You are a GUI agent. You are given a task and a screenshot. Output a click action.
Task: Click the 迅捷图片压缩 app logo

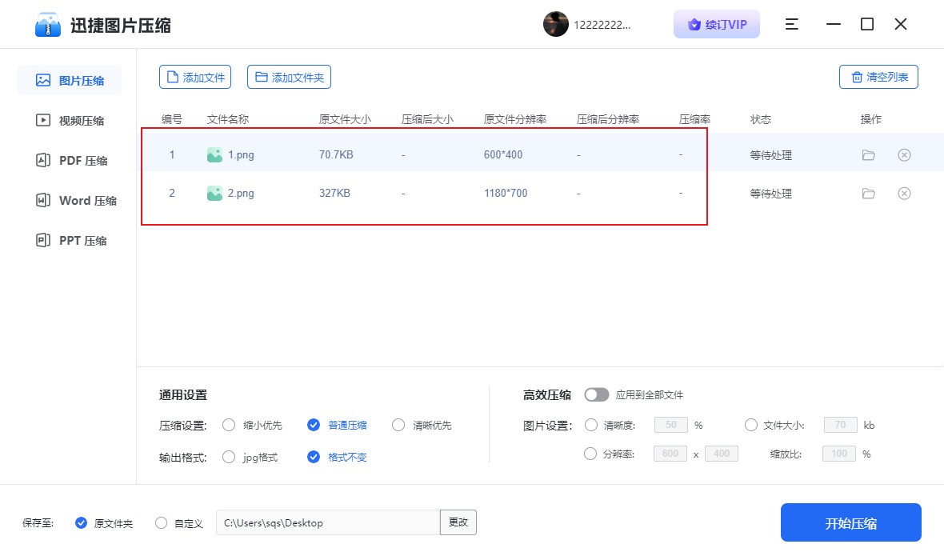coord(48,24)
